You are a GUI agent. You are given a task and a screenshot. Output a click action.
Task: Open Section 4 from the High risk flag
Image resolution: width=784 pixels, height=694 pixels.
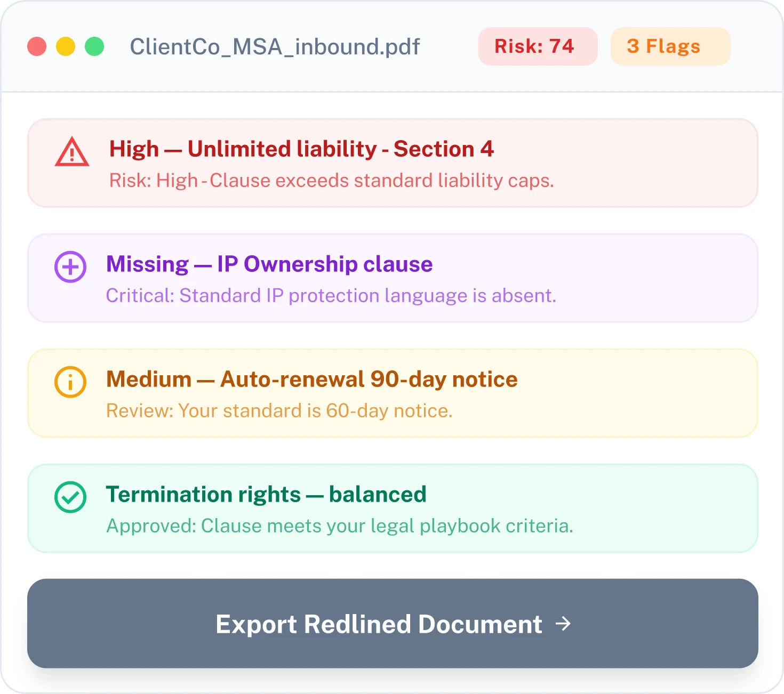pyautogui.click(x=301, y=149)
